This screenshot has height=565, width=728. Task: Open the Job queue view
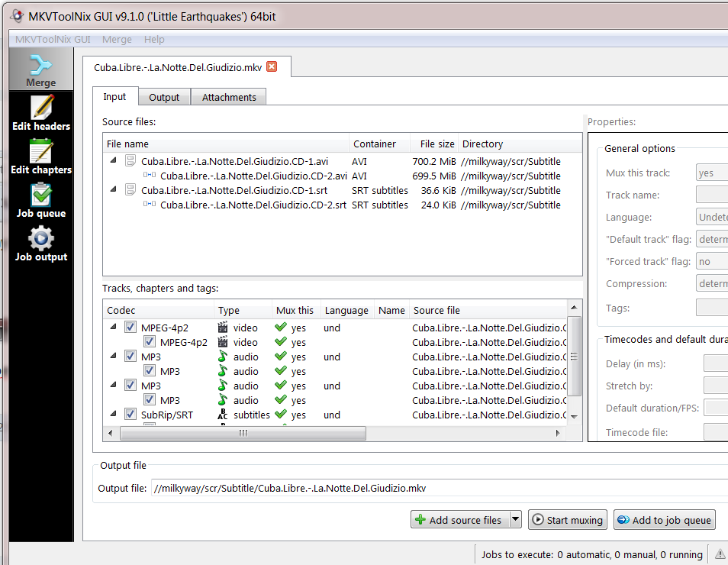[x=41, y=200]
